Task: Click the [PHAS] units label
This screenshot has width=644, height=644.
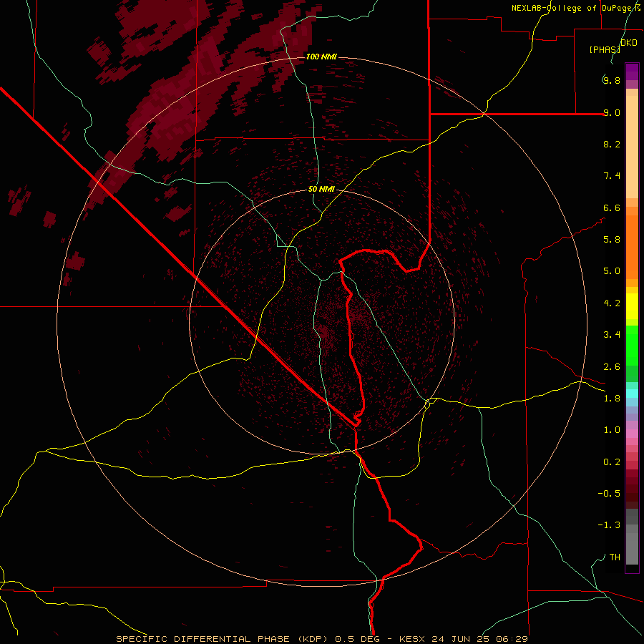Action: point(605,49)
